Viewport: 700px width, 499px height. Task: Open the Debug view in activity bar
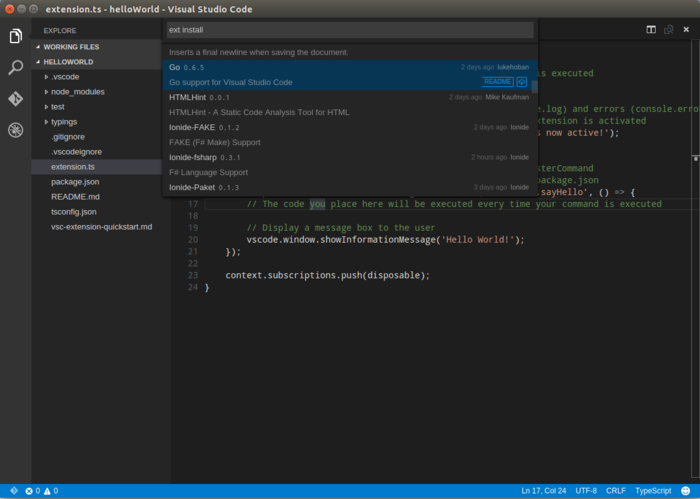pos(15,130)
